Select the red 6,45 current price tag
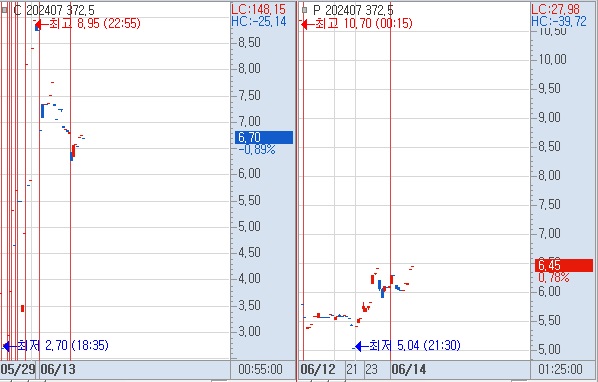This screenshot has height=382, width=598. [564, 265]
